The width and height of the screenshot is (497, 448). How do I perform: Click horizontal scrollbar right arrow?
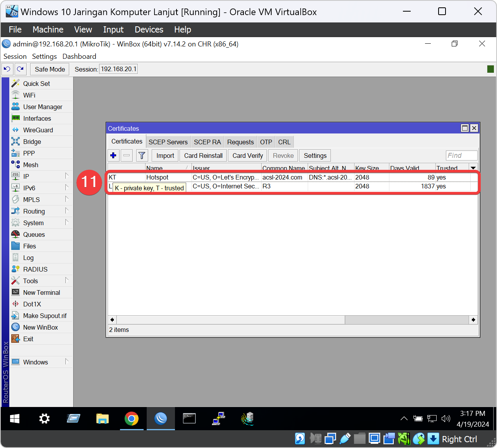click(473, 320)
